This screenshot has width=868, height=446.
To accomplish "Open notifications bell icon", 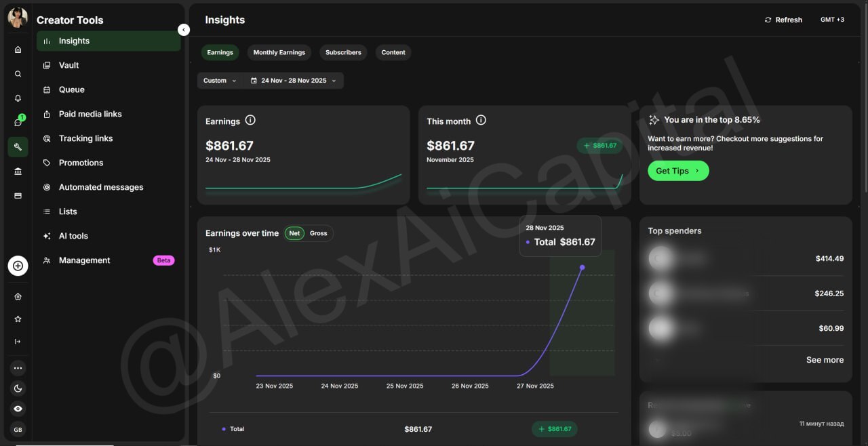I will (18, 98).
